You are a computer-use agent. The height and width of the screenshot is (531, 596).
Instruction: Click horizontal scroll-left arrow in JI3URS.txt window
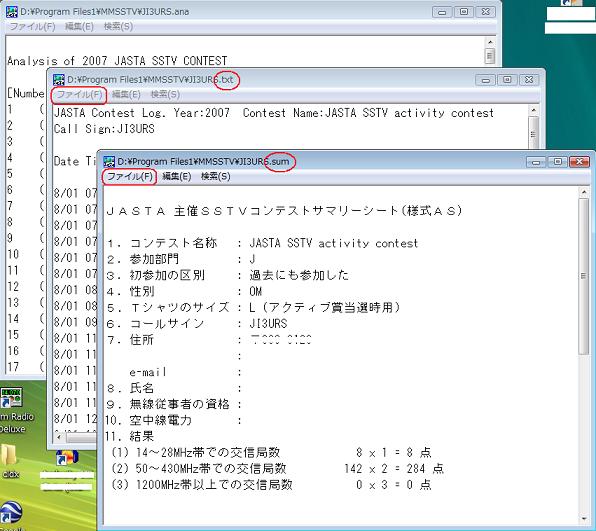(59, 437)
